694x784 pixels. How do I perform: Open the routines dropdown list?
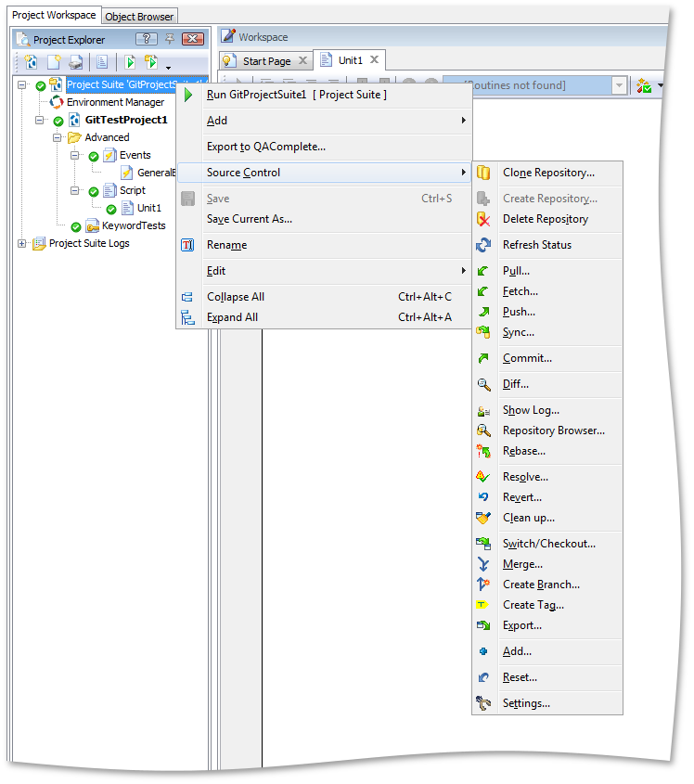(x=619, y=85)
